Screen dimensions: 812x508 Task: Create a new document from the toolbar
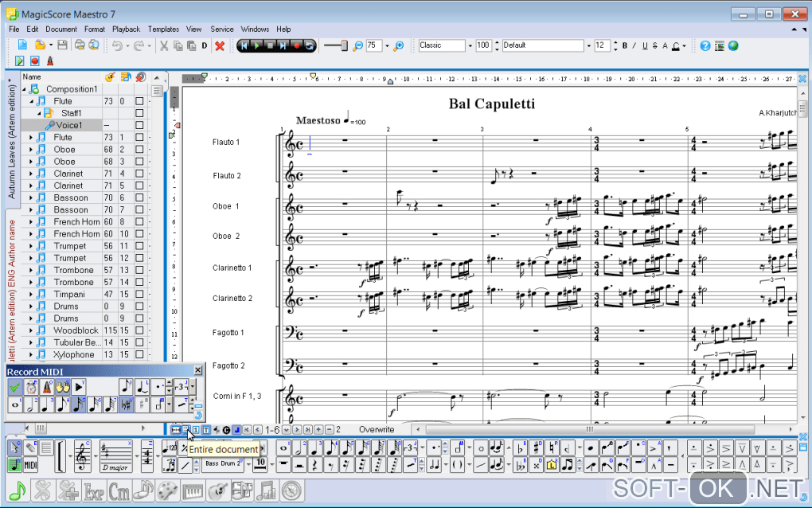[22, 45]
